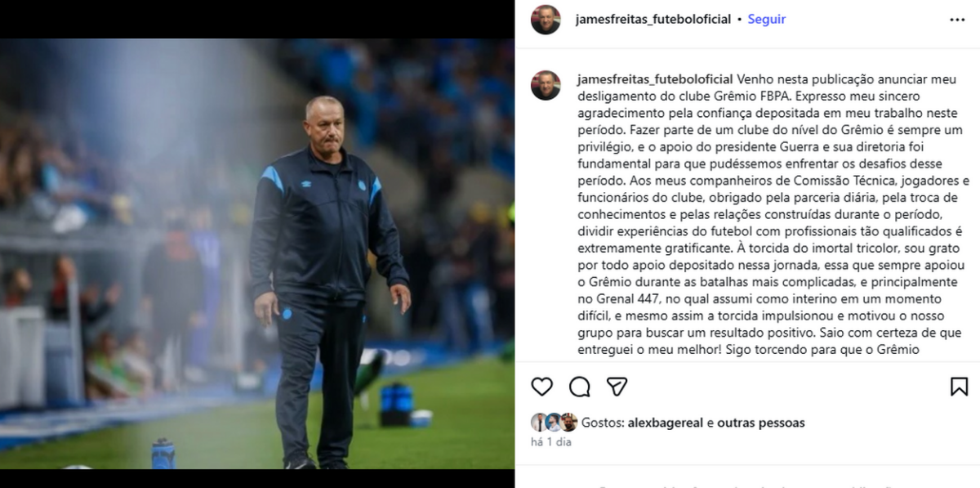Open jamesfreitas_futeboloficial profile from the header username
980x488 pixels.
[x=653, y=20]
